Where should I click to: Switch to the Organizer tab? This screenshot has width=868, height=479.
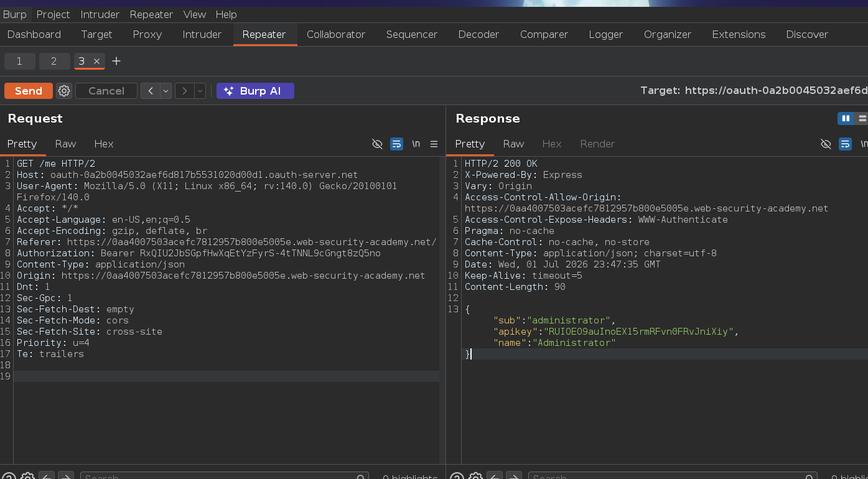(668, 34)
